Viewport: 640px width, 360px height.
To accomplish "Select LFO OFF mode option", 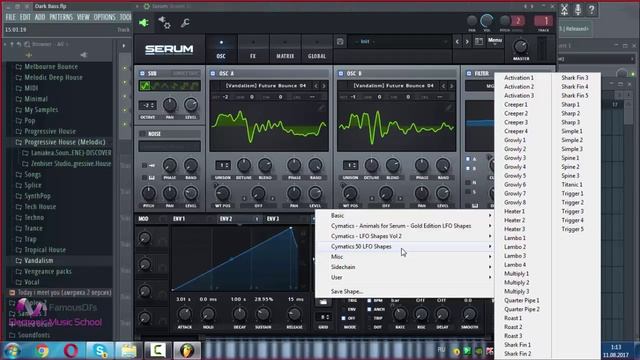I will click(343, 318).
